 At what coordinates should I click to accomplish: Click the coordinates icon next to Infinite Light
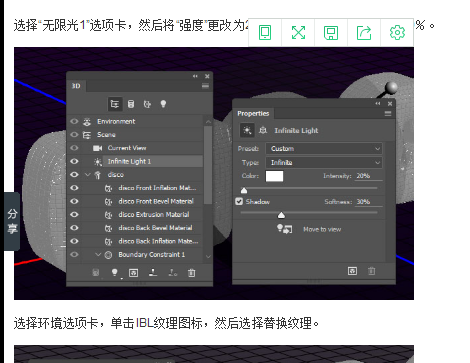[263, 130]
